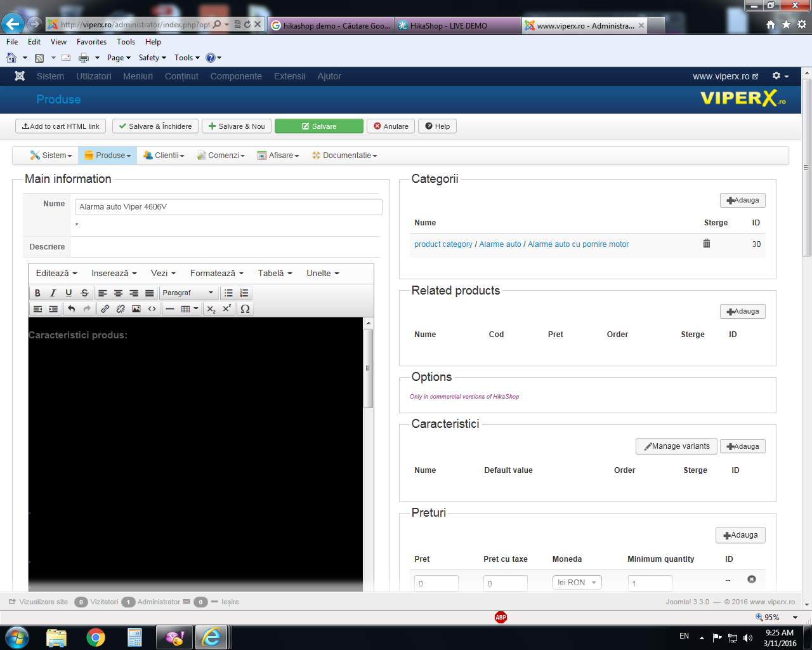Screen dimensions: 812x650
Task: Click Adauga in the Related products section
Action: coord(743,312)
